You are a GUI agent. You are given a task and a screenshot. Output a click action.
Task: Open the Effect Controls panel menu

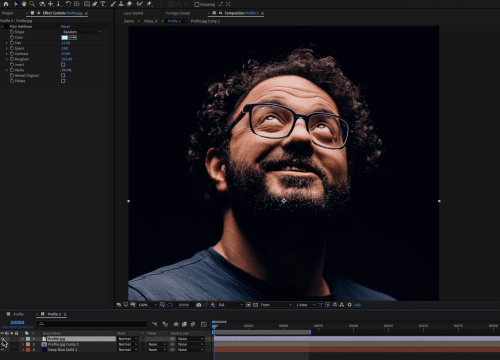86,13
